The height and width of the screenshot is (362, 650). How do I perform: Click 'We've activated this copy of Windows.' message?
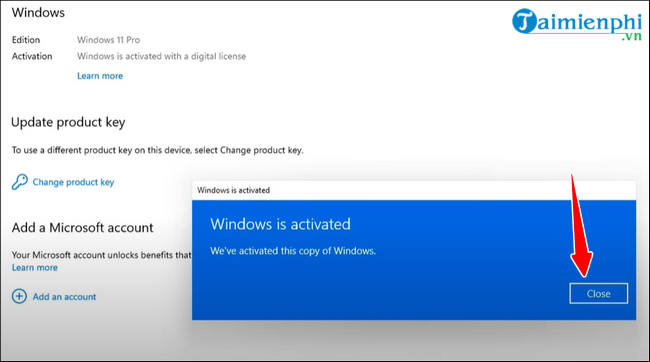click(293, 251)
